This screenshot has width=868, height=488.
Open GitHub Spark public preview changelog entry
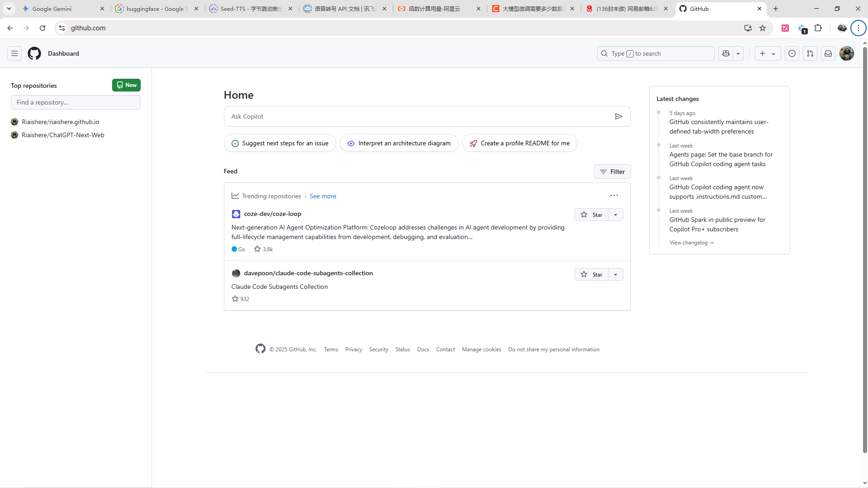coord(717,225)
